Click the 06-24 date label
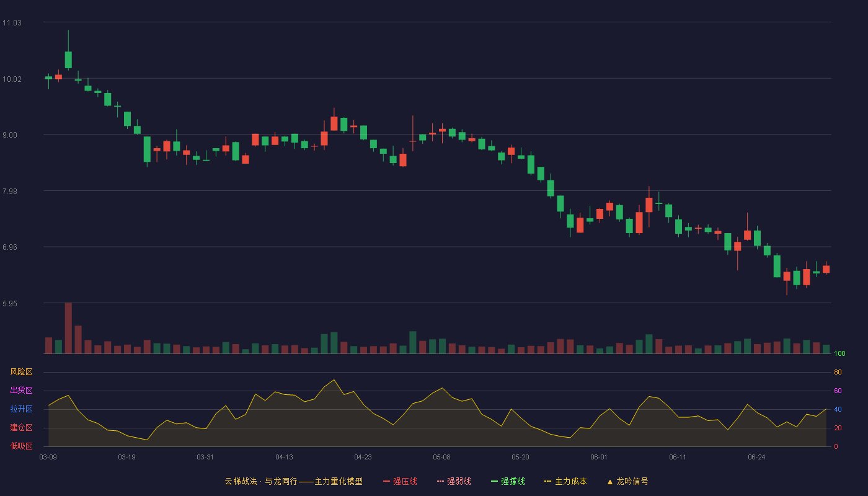This screenshot has width=868, height=496. tap(756, 457)
